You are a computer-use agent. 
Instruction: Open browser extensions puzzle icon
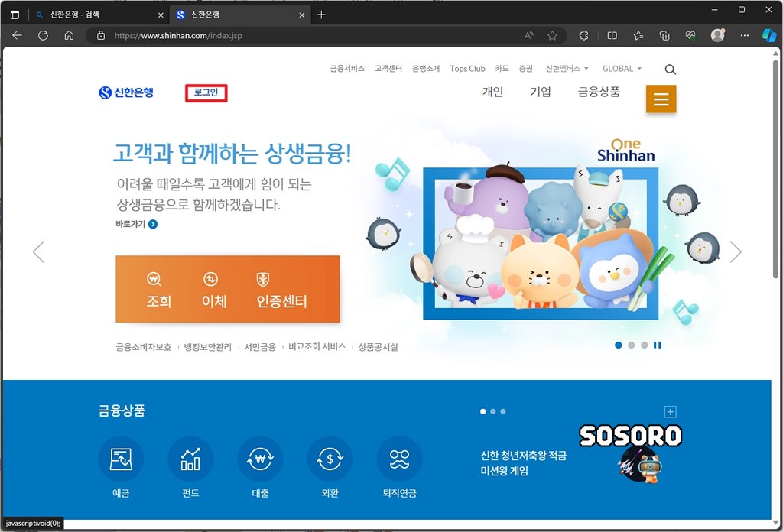click(583, 35)
